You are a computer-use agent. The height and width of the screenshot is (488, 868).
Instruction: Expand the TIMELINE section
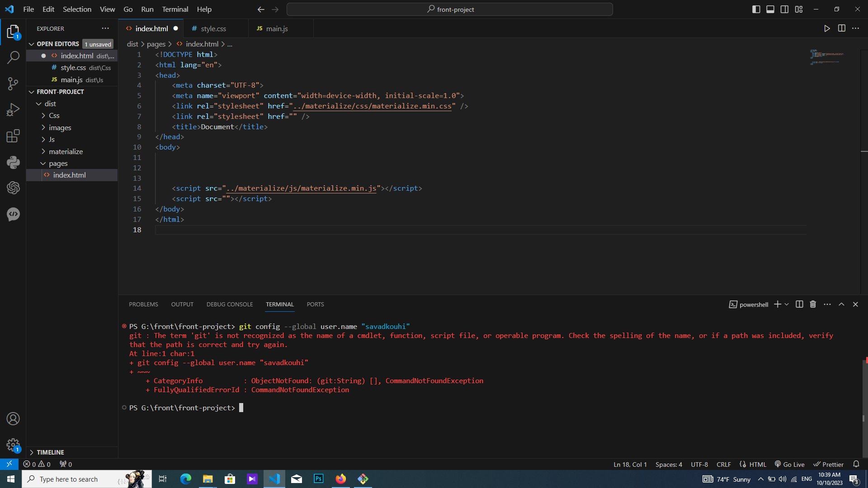pos(50,452)
